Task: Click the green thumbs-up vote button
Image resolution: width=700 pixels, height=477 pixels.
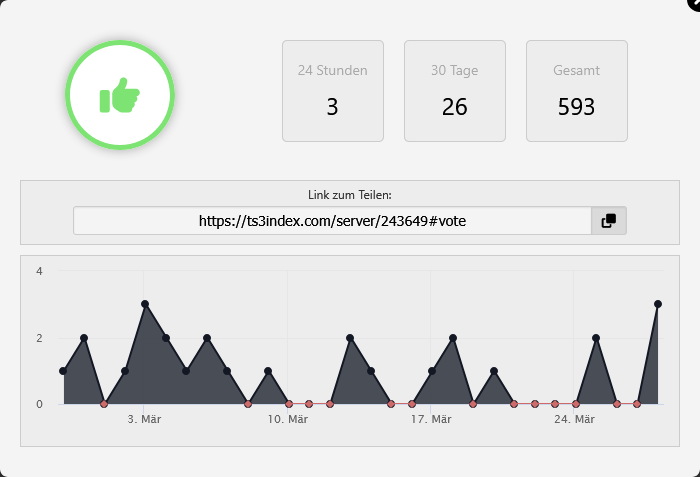Action: pyautogui.click(x=120, y=95)
